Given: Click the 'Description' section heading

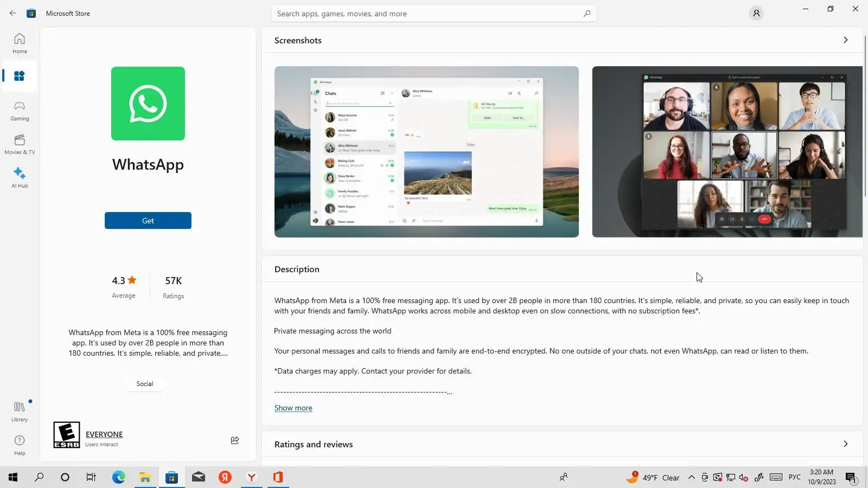Looking at the screenshot, I should click(x=297, y=269).
